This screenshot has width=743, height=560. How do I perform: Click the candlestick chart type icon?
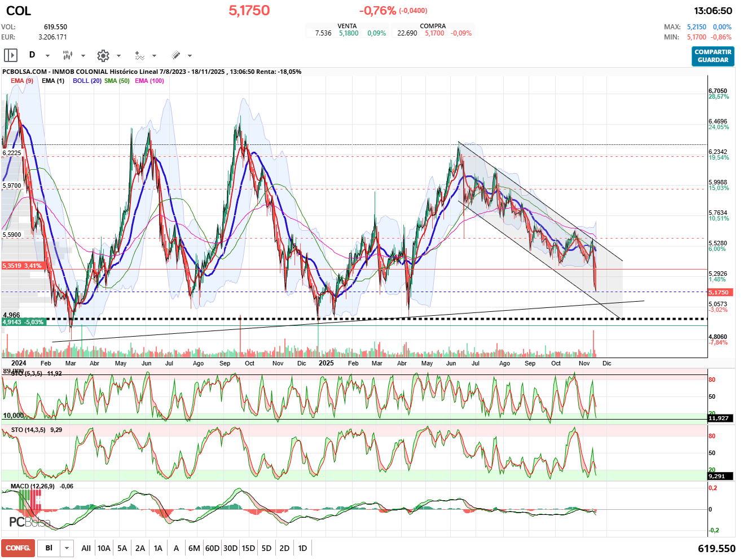[67, 55]
